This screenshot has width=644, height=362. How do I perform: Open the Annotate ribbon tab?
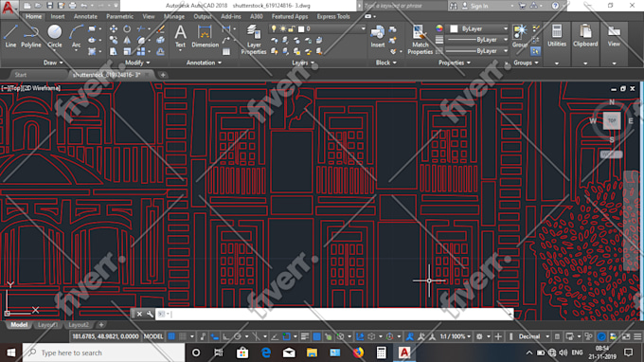85,16
